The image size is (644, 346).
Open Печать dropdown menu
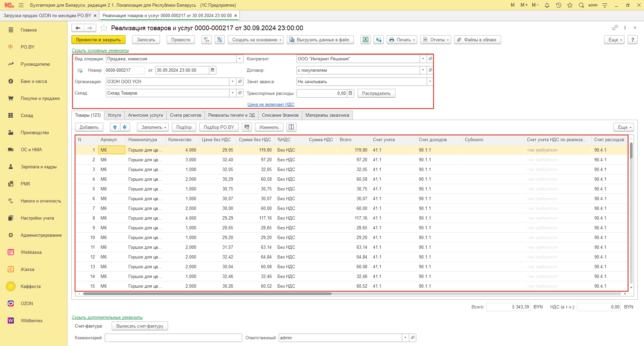(x=402, y=40)
